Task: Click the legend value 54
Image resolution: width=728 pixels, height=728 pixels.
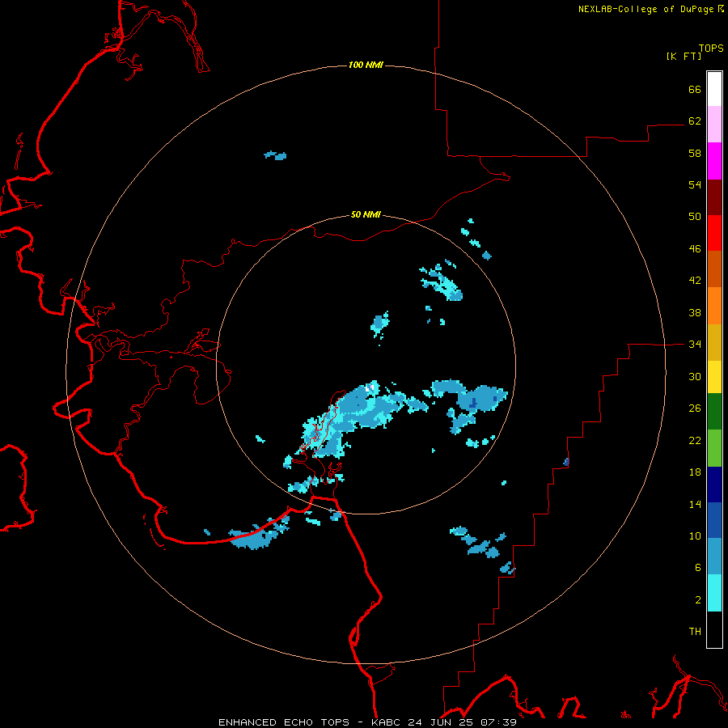Action: point(695,184)
